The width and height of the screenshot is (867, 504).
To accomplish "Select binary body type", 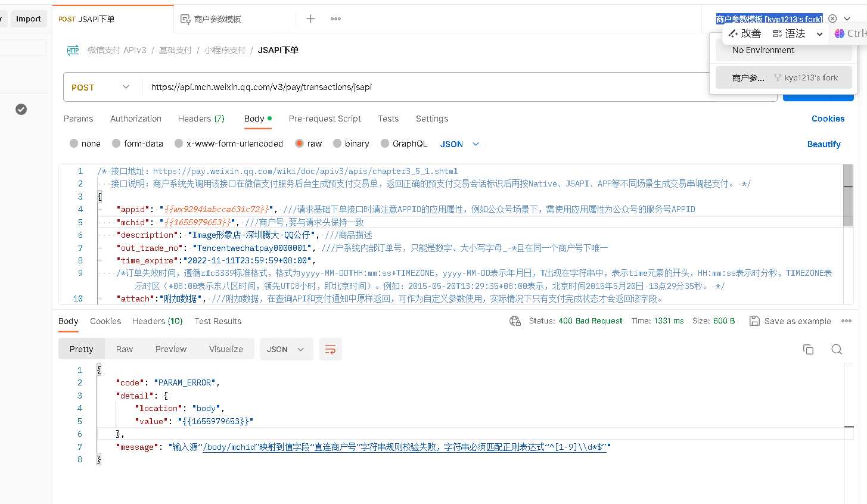I will [x=351, y=144].
